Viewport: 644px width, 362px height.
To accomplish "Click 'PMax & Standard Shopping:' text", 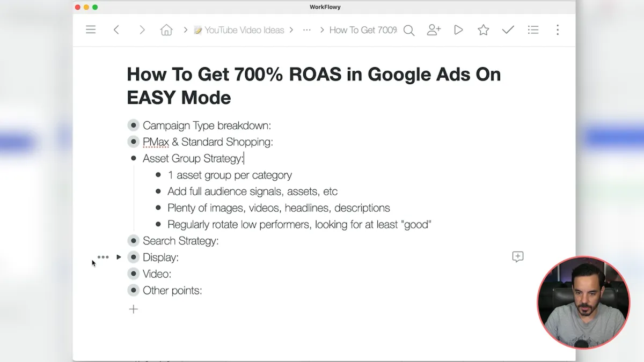I will click(208, 142).
